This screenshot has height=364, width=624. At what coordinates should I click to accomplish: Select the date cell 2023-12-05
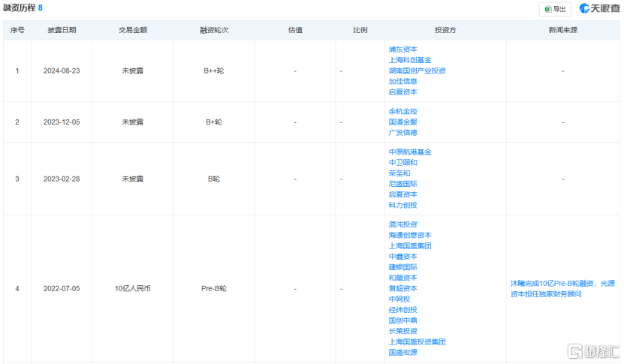62,122
